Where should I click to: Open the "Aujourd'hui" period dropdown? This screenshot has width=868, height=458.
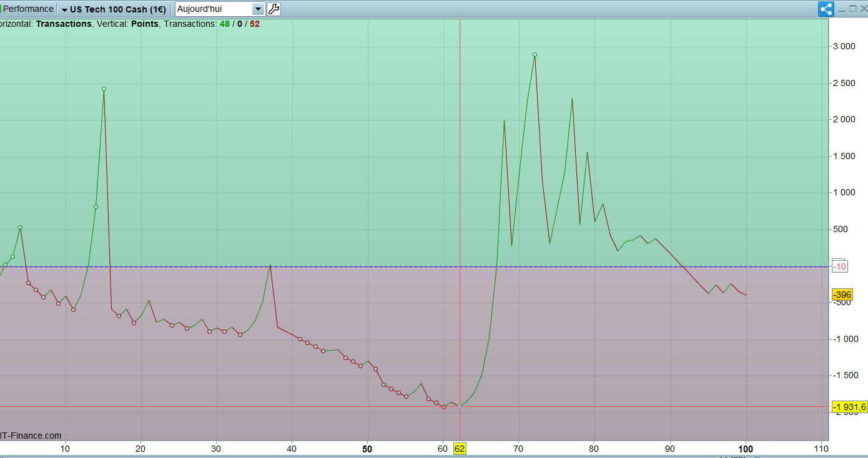pyautogui.click(x=220, y=9)
